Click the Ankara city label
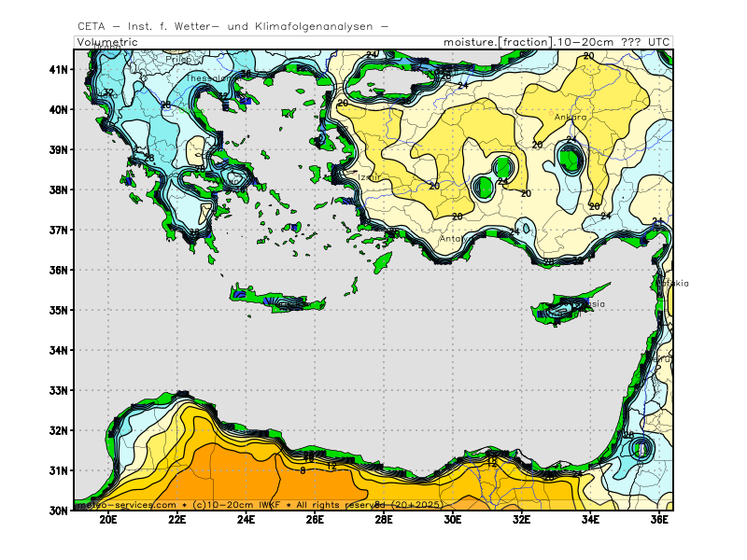 point(571,118)
